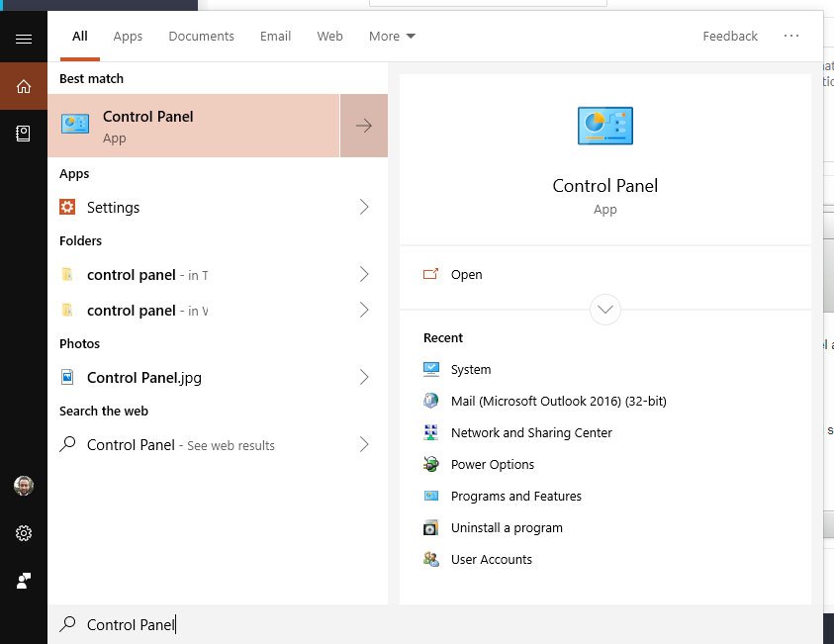Image resolution: width=834 pixels, height=644 pixels.
Task: Open folder result control panel - in W
Action: [x=218, y=310]
